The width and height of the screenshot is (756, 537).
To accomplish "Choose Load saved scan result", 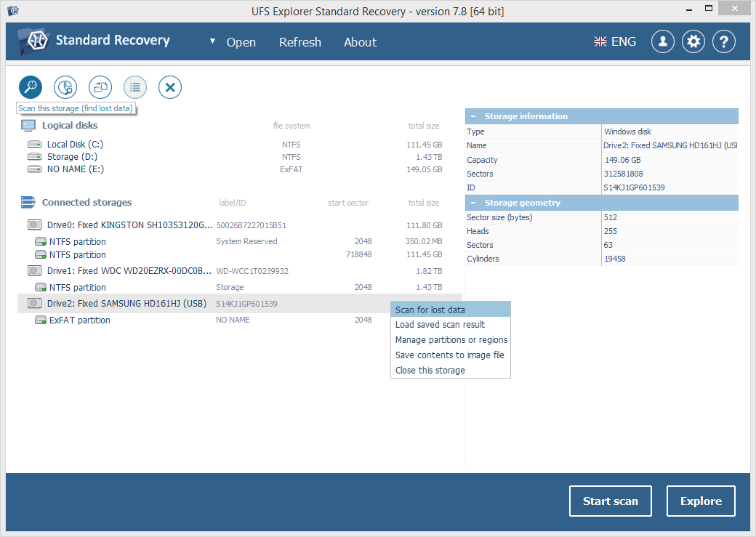I will (450, 325).
